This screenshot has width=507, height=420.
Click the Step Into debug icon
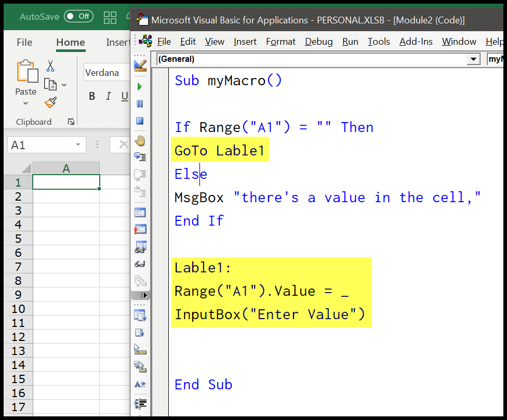[140, 157]
